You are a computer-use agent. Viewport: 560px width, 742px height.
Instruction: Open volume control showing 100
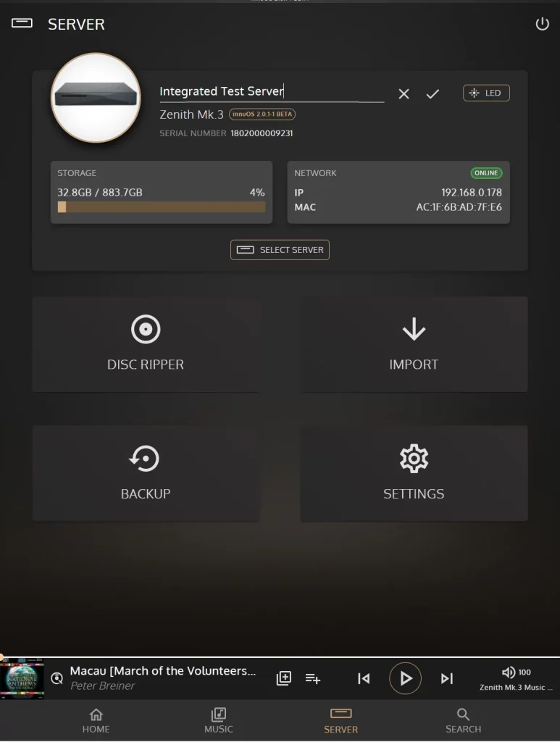516,672
